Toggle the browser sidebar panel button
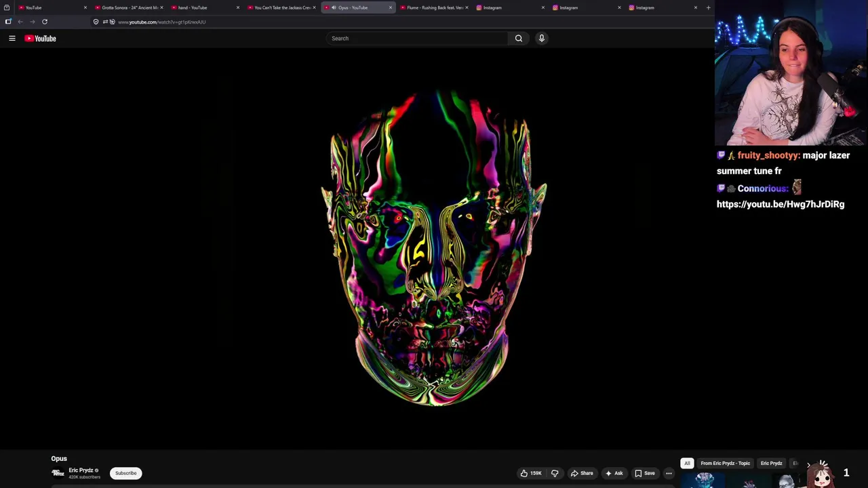Image resolution: width=868 pixels, height=488 pixels. point(8,22)
